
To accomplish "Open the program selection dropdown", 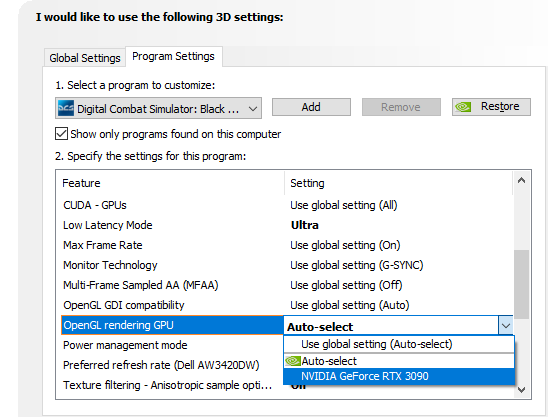I will coord(158,108).
